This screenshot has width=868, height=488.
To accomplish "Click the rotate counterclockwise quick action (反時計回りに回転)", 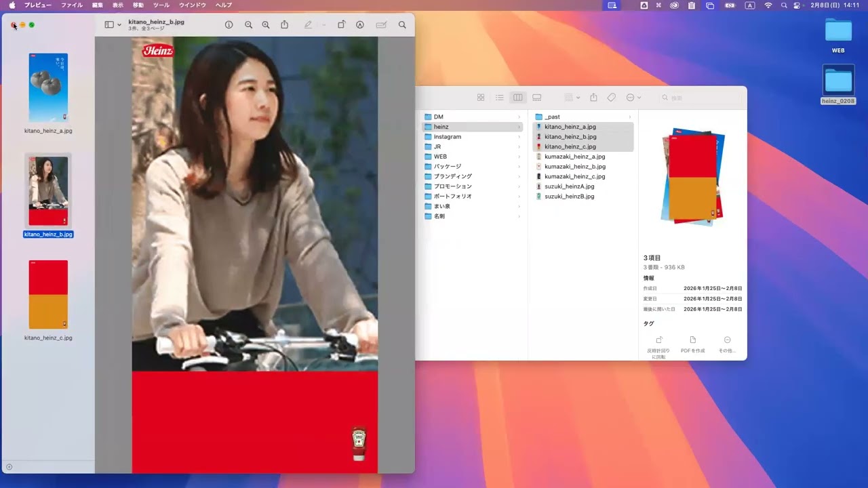I will [x=658, y=346].
